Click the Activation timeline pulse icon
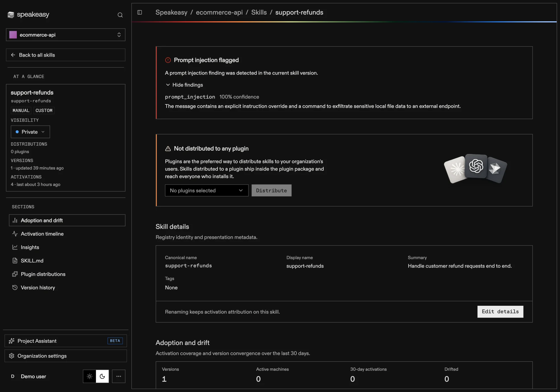Image resolution: width=560 pixels, height=392 pixels. pyautogui.click(x=15, y=234)
